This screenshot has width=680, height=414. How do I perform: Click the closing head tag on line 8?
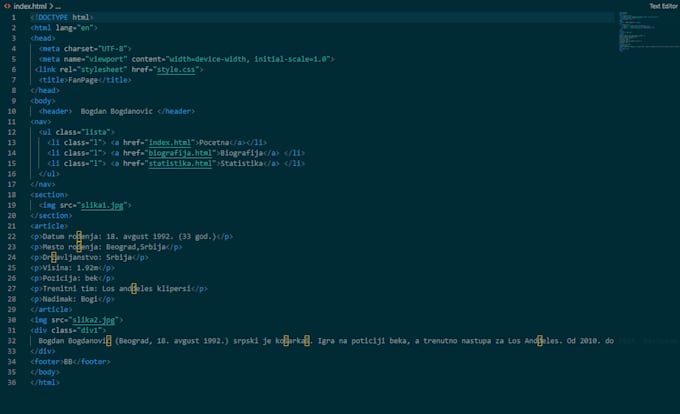(x=45, y=90)
